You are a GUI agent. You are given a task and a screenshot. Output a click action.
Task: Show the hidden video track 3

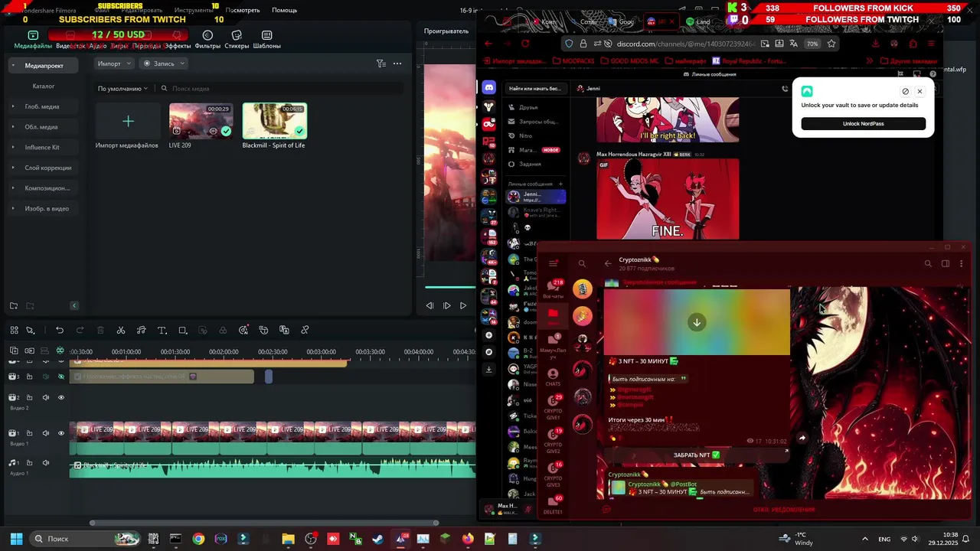pos(61,377)
